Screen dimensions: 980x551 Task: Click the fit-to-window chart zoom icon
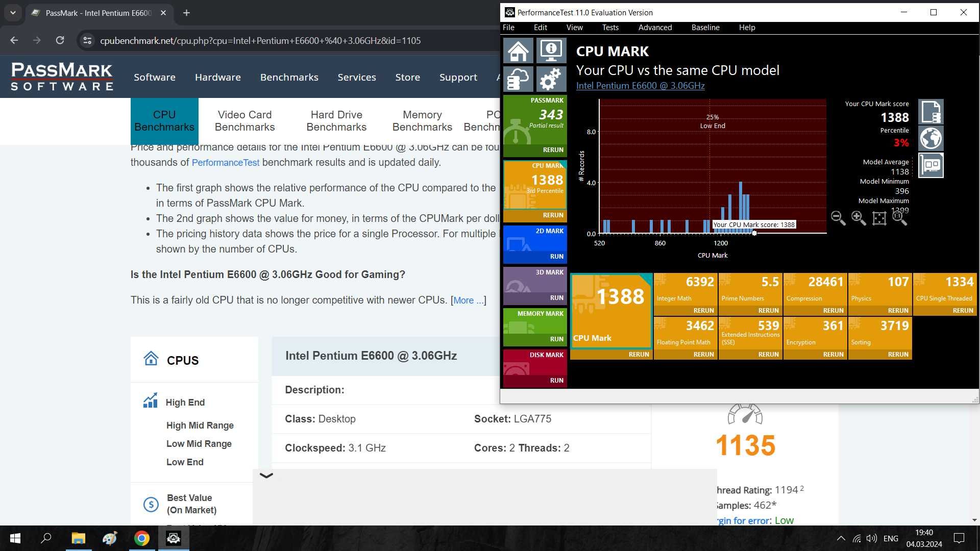tap(879, 218)
